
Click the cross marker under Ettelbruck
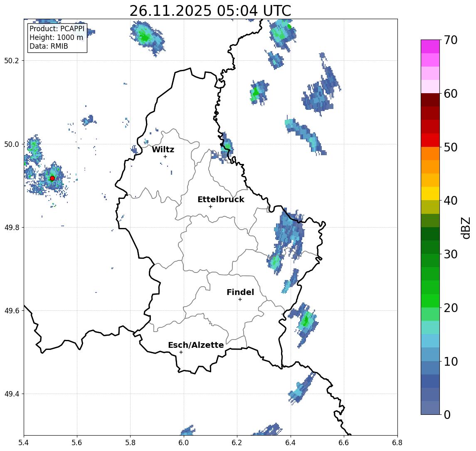210,207
